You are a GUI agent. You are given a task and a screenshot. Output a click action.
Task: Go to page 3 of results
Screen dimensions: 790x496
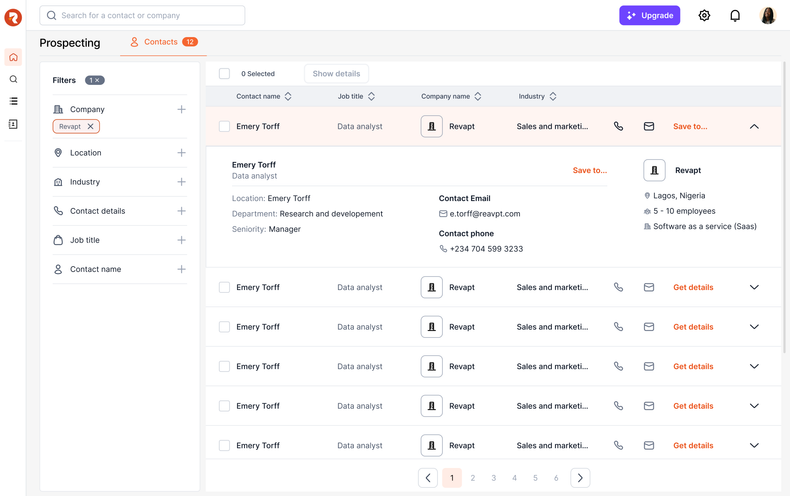tap(494, 478)
